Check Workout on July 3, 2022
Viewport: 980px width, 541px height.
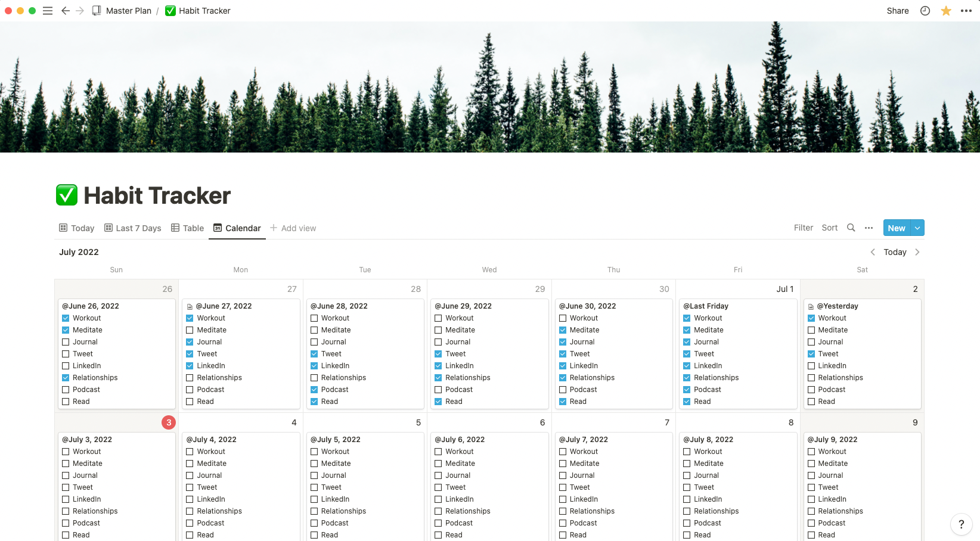click(x=66, y=452)
